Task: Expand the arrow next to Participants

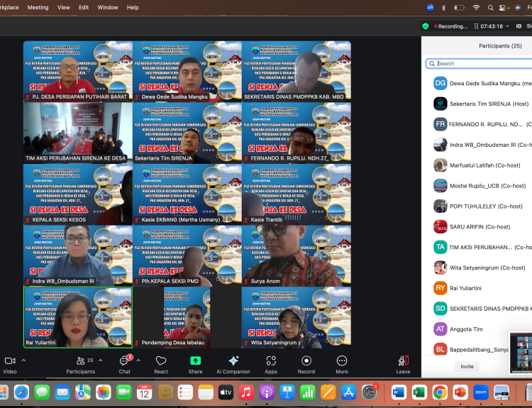Action: tap(101, 360)
